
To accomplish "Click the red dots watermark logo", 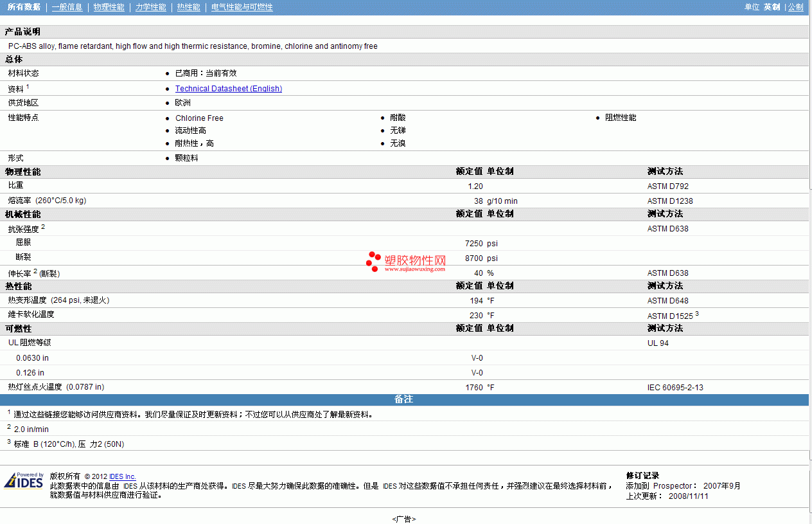I will (373, 260).
